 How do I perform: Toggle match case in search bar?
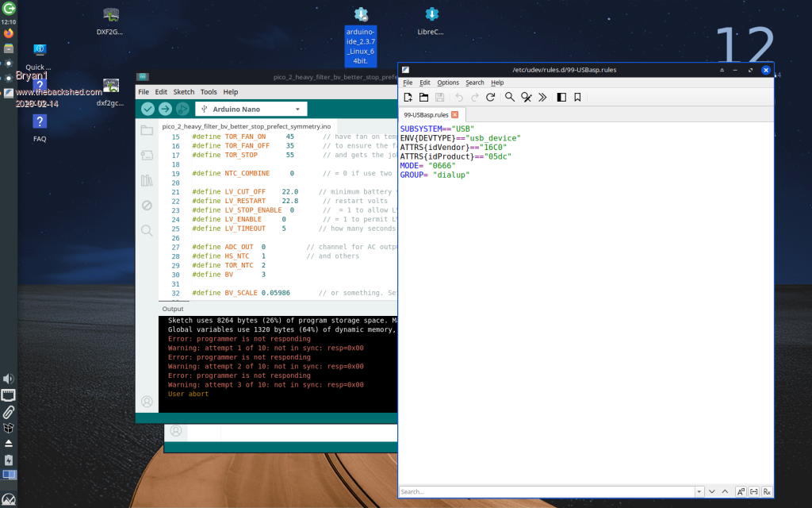click(x=740, y=492)
